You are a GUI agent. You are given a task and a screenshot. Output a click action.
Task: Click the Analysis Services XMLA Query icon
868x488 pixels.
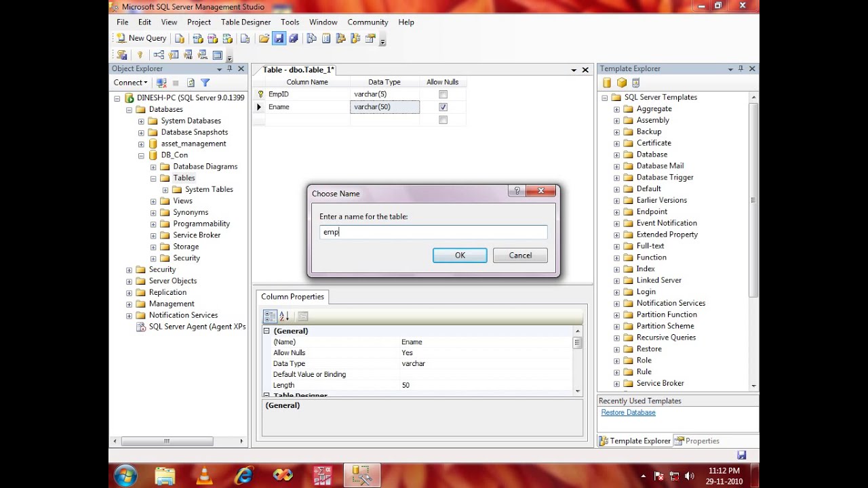click(229, 39)
